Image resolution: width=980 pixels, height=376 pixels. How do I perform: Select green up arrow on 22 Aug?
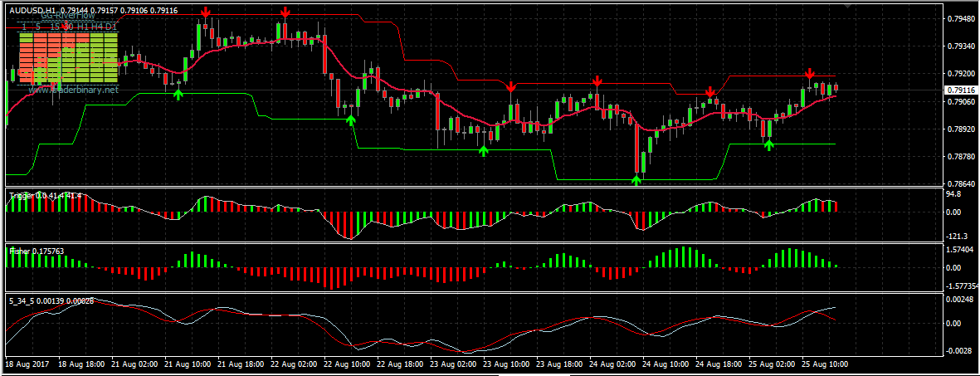(351, 120)
